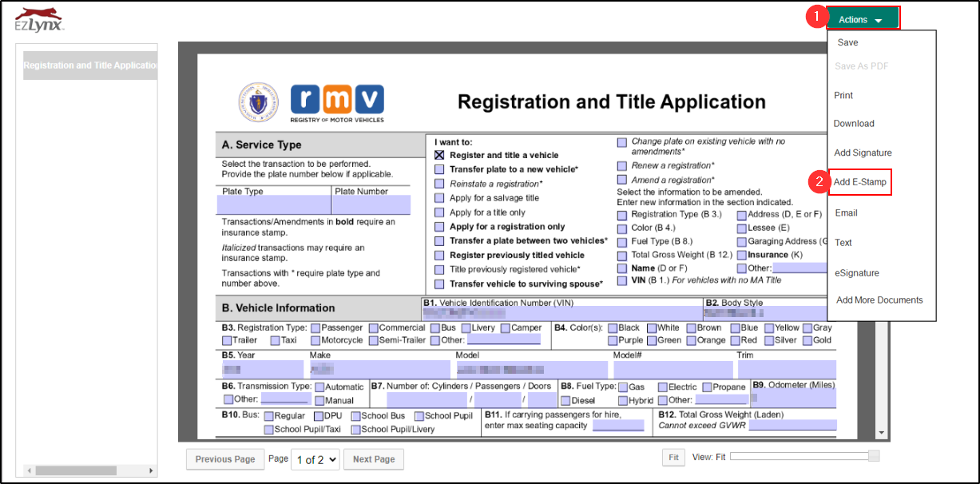Image resolution: width=980 pixels, height=484 pixels.
Task: Click the RMV Registry of Motor Vehicles logo
Action: point(337,103)
